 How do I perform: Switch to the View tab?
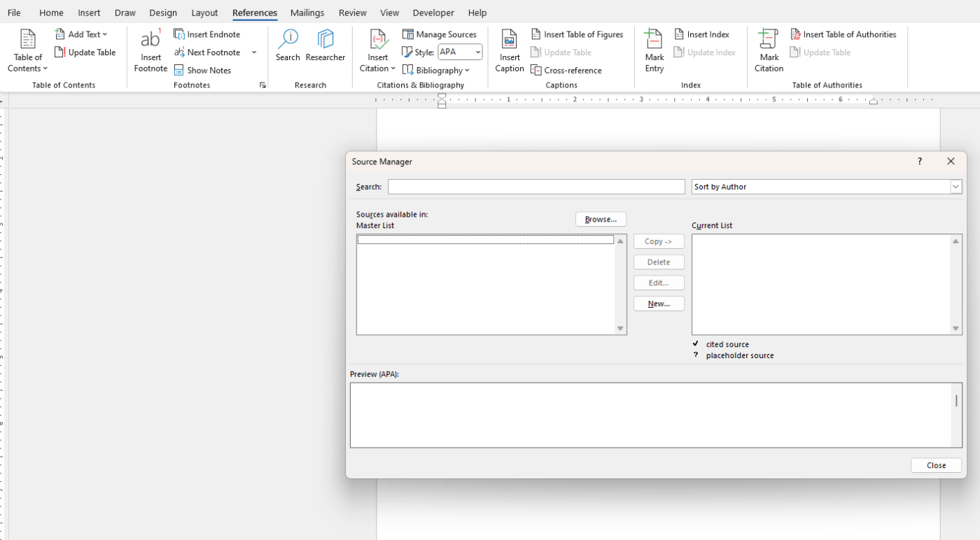click(389, 13)
